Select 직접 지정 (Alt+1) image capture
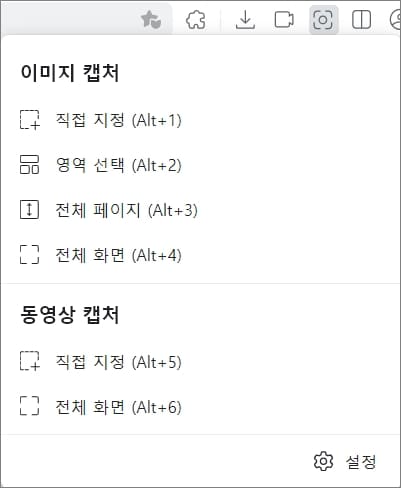 click(x=101, y=120)
